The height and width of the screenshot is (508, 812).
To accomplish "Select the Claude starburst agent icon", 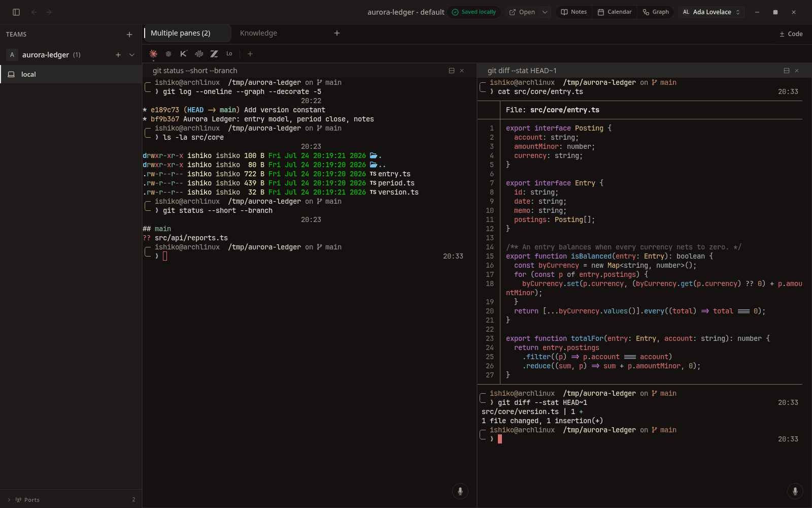I will (153, 53).
